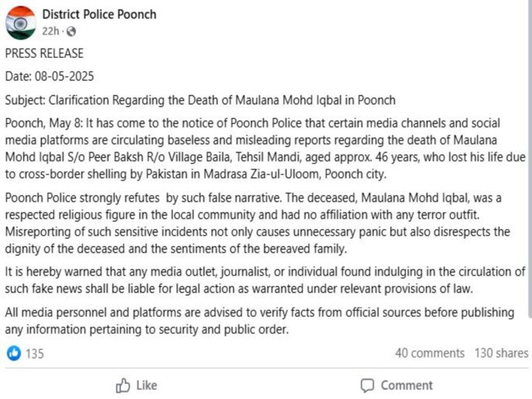Click the globe public audience icon
Screen dimensions: 532x399
[x=71, y=32]
